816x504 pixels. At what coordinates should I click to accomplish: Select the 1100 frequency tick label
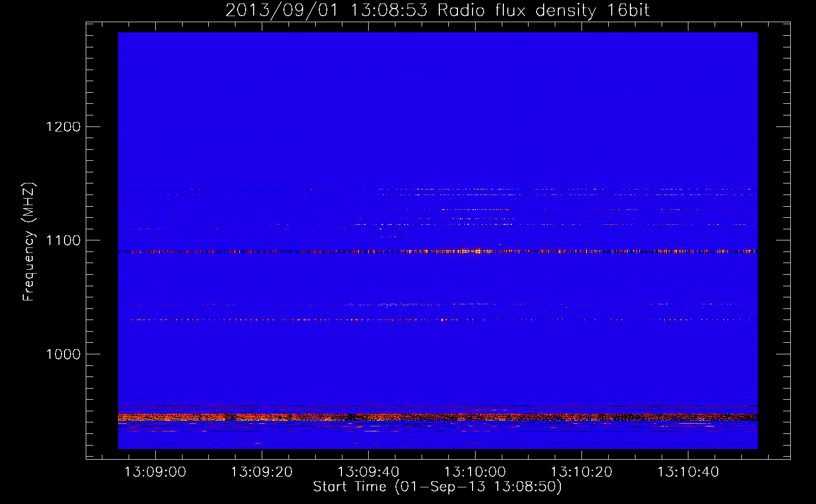tap(64, 240)
